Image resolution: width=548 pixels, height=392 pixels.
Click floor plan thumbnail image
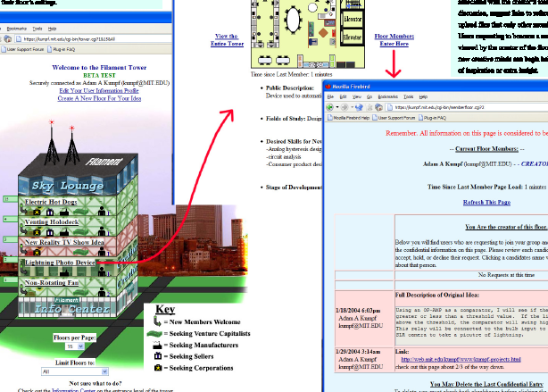pyautogui.click(x=308, y=34)
